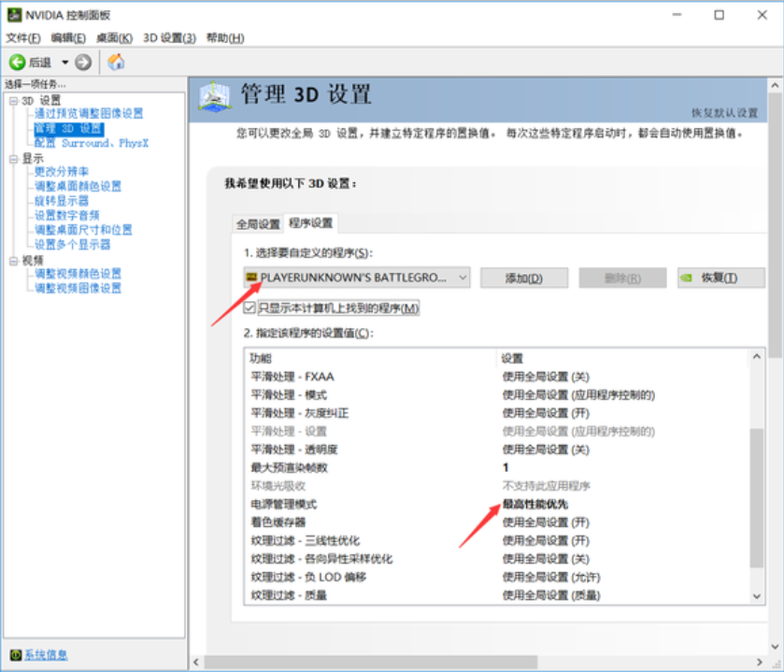Click horizontal scrollbar right arrow

[760, 662]
